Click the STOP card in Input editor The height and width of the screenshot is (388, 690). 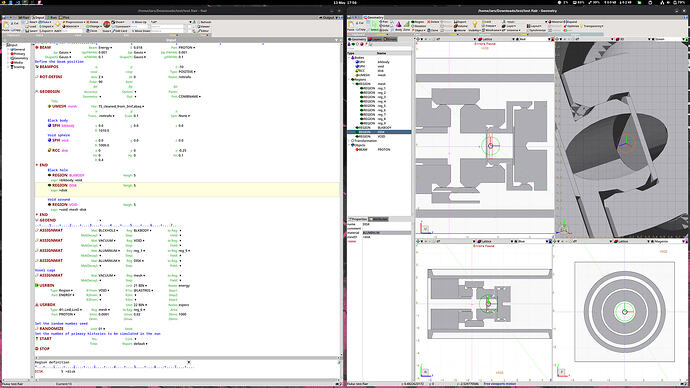pyautogui.click(x=43, y=349)
